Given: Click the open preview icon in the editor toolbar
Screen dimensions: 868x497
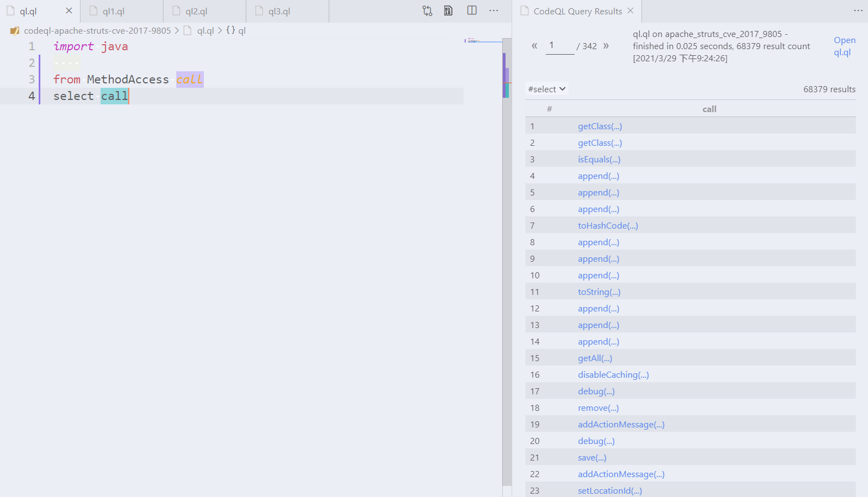Looking at the screenshot, I should click(448, 10).
